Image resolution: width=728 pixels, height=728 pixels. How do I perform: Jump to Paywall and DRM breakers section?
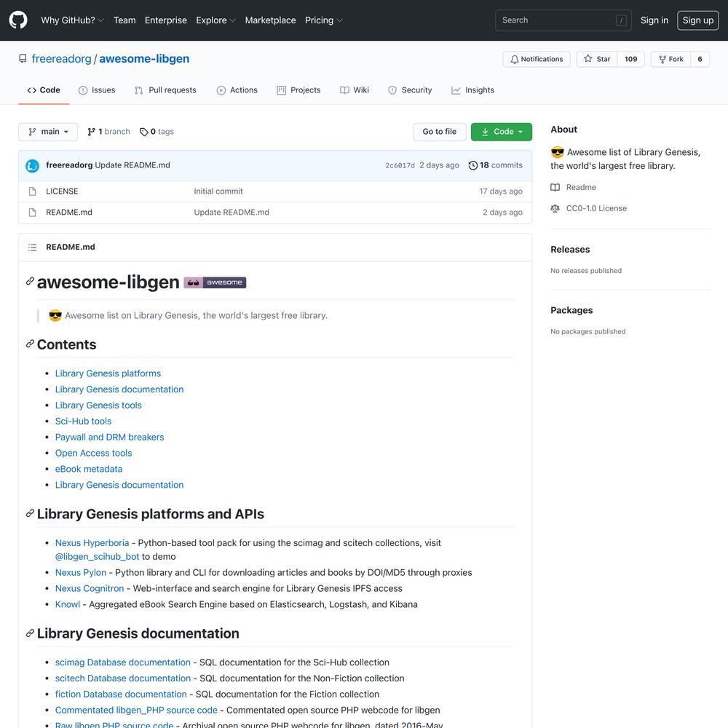110,437
